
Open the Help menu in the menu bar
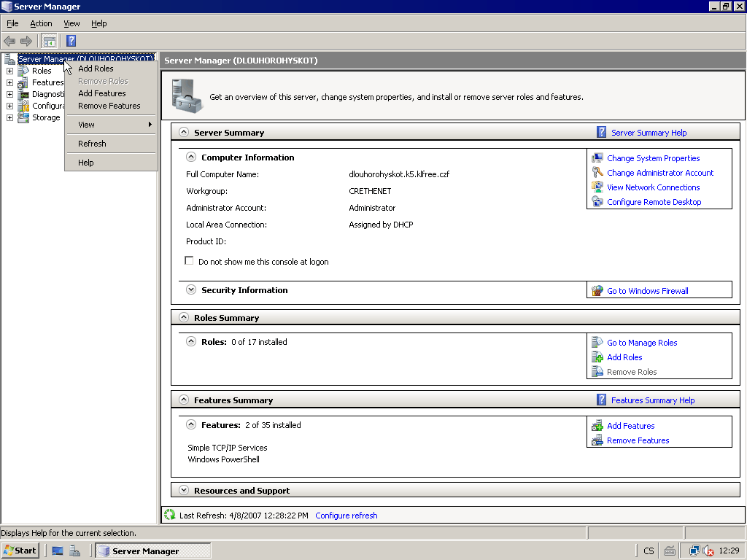click(x=99, y=23)
